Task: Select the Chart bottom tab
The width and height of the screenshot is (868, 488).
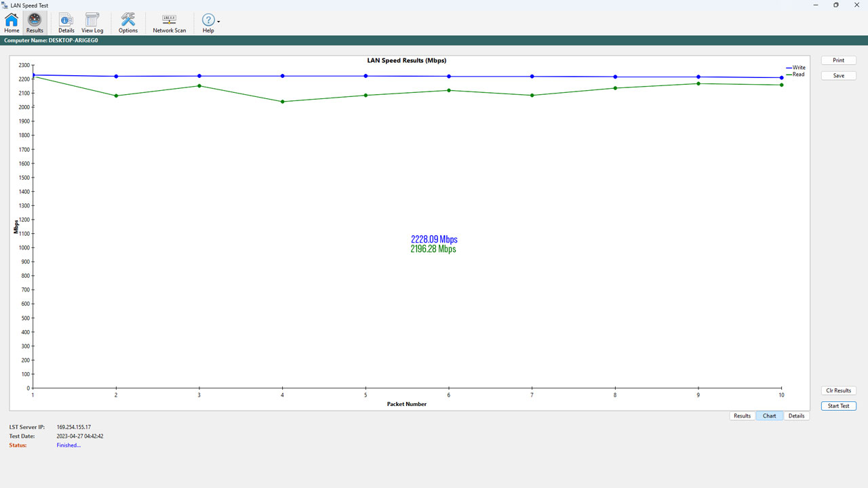Action: click(770, 415)
